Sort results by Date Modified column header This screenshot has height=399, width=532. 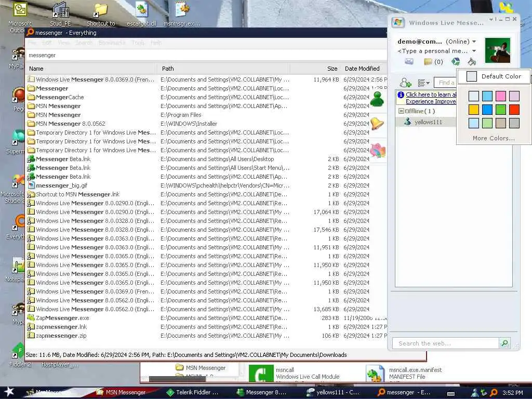(364, 69)
